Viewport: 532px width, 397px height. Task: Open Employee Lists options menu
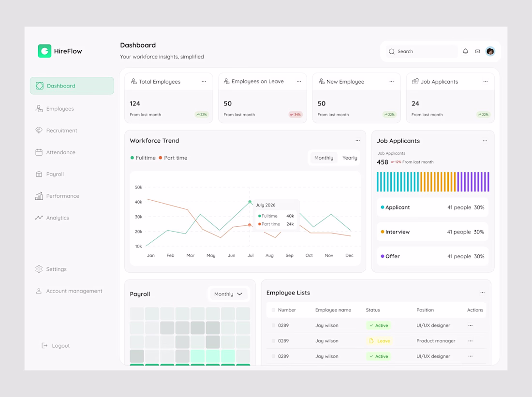coord(483,293)
